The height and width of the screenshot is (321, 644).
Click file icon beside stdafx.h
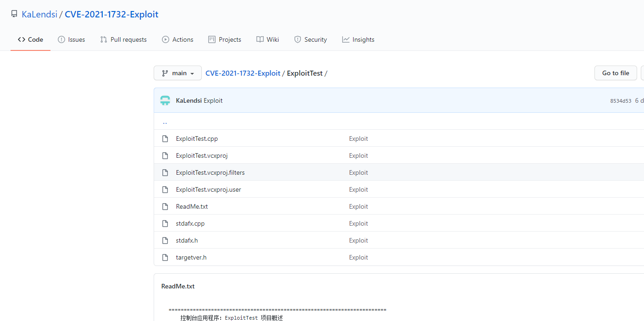click(165, 240)
